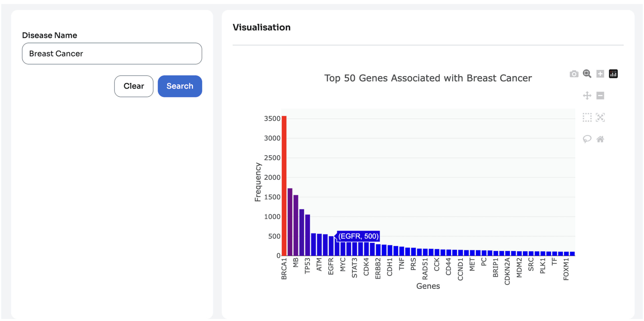Focus the Disease Name input field
Screen dimensions: 644x321
coord(112,53)
